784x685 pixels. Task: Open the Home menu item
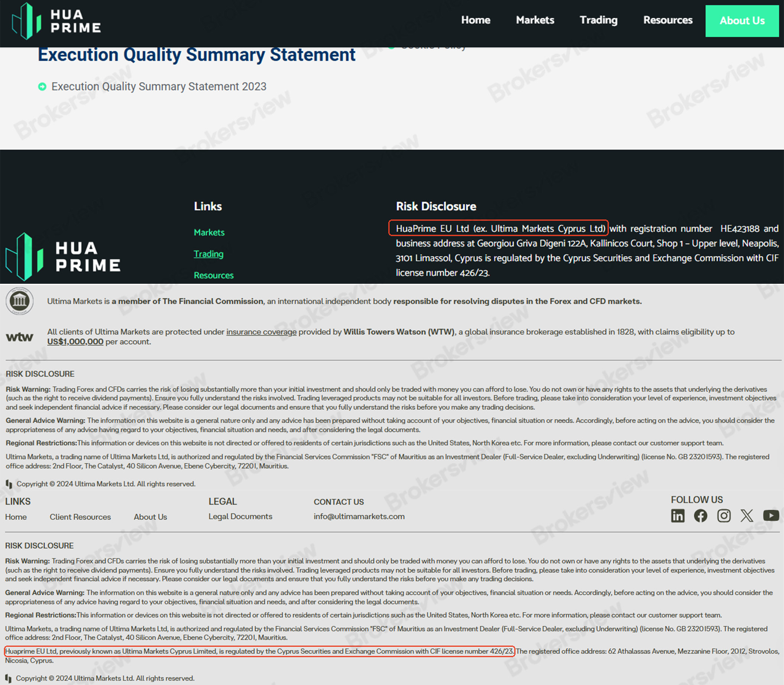pos(475,20)
